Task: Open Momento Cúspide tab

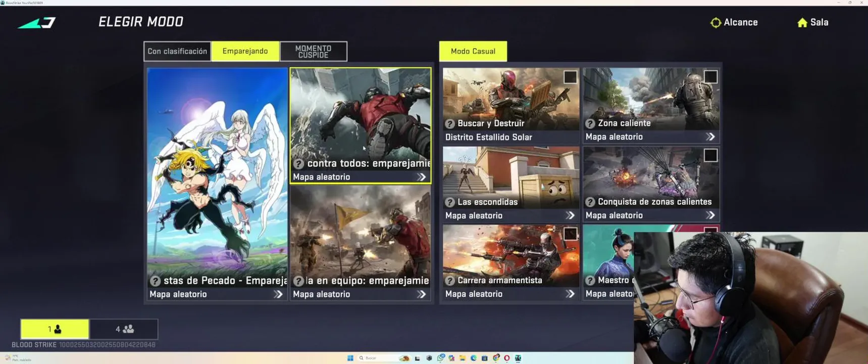Action: coord(314,51)
